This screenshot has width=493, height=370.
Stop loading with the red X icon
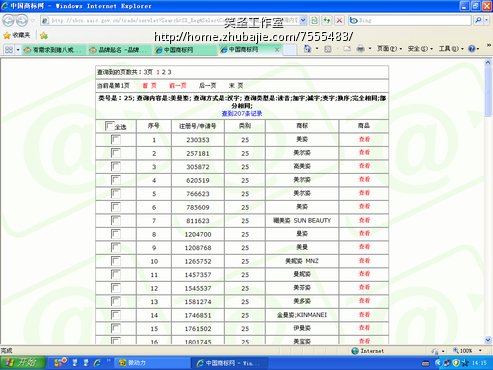339,20
